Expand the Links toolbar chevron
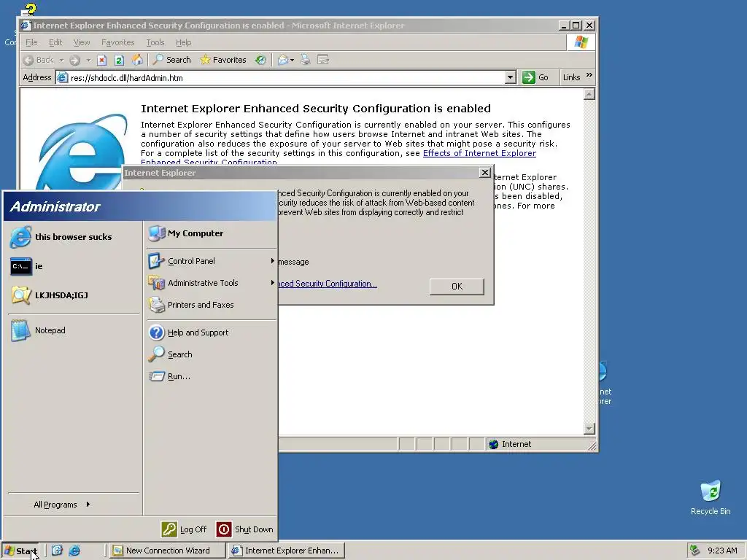 point(589,75)
